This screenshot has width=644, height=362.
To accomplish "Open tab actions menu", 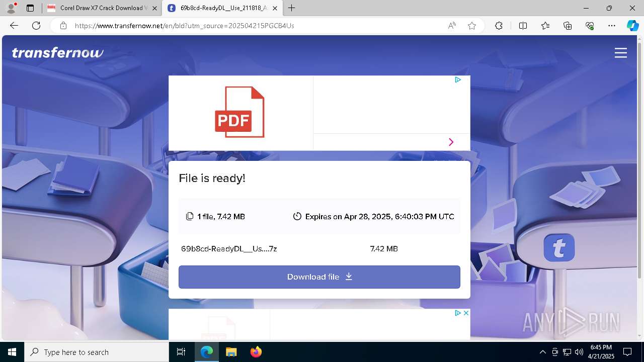I will [x=30, y=8].
